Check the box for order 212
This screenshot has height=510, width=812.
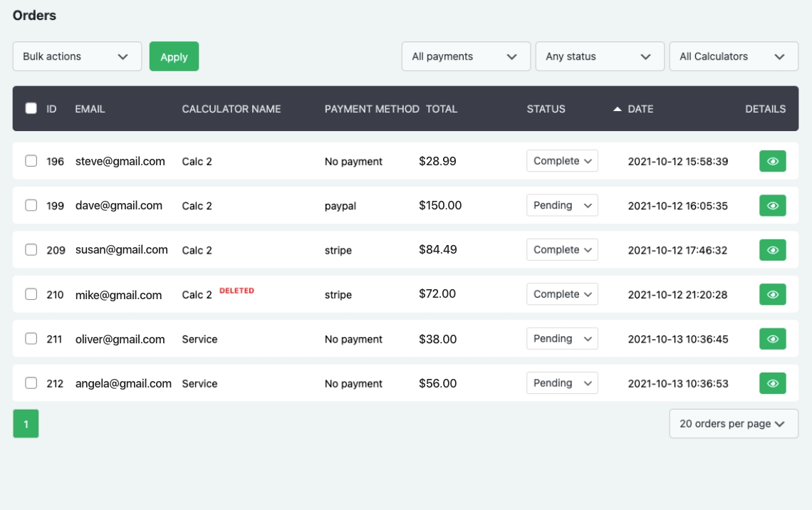[31, 383]
